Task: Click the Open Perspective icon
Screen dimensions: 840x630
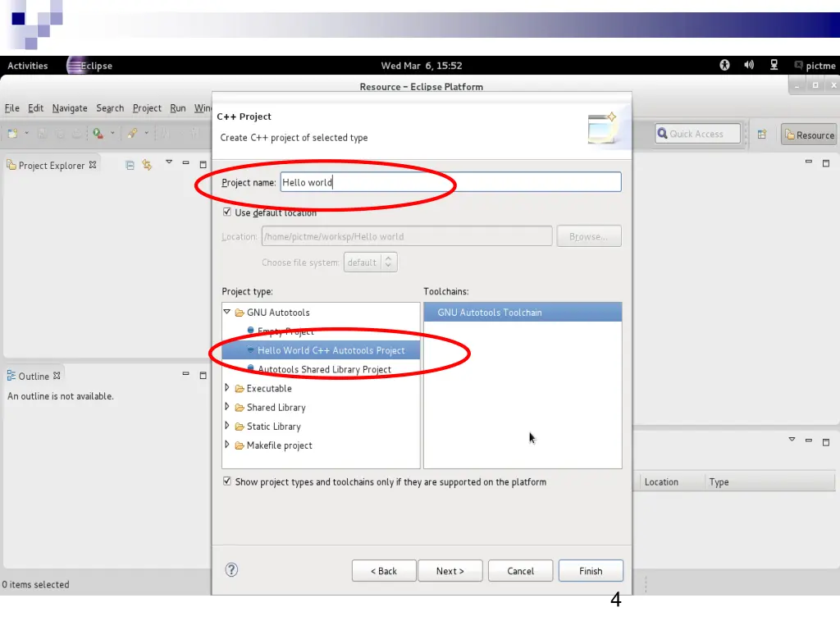Action: pos(762,134)
